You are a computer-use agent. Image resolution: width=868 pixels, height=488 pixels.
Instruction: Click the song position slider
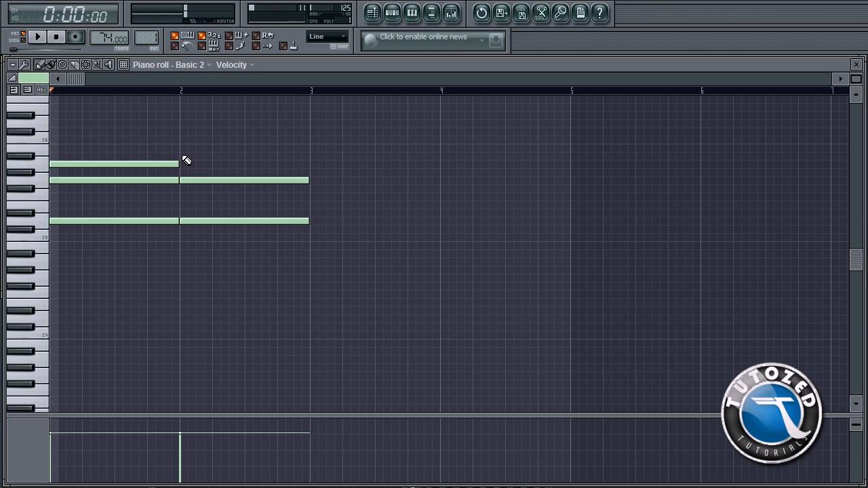46,49
